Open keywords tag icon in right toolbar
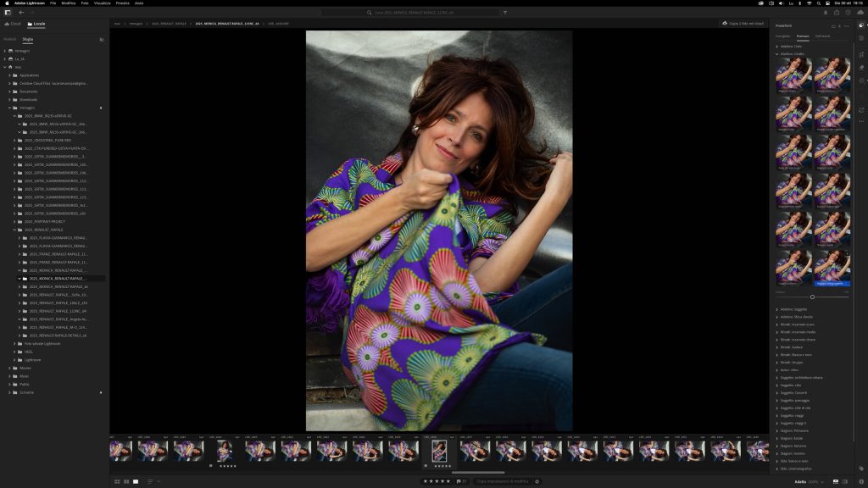868x488 pixels. [x=861, y=468]
